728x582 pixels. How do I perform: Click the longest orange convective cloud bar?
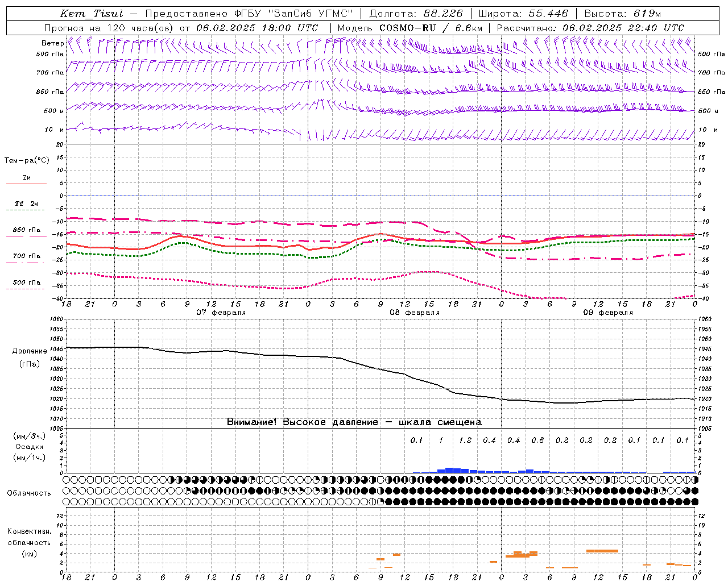click(x=602, y=551)
